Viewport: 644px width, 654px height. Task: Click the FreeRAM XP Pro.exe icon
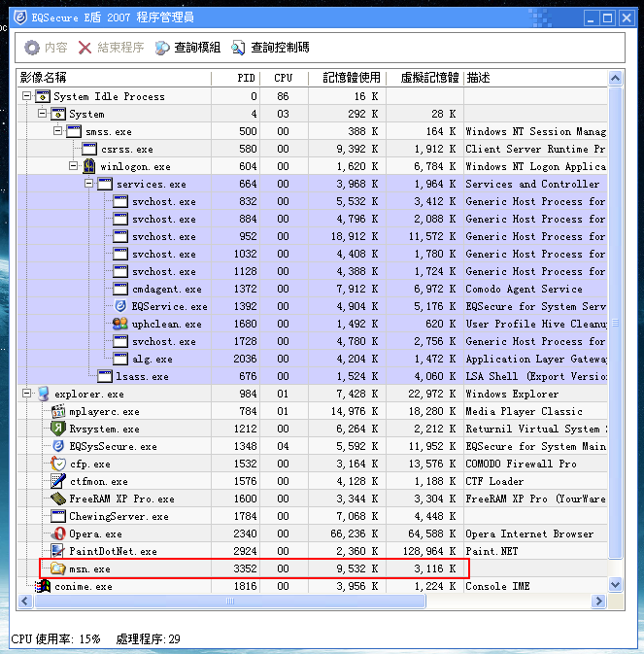click(58, 499)
